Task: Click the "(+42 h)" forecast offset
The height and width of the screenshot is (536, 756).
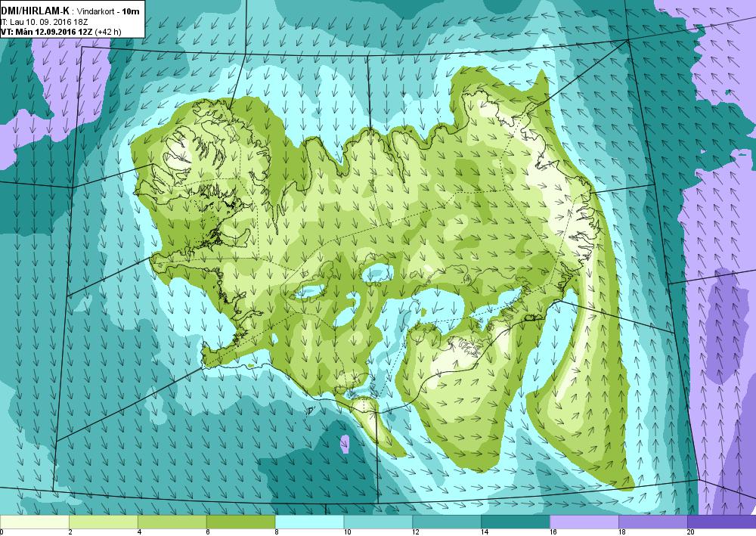Action: (x=108, y=32)
